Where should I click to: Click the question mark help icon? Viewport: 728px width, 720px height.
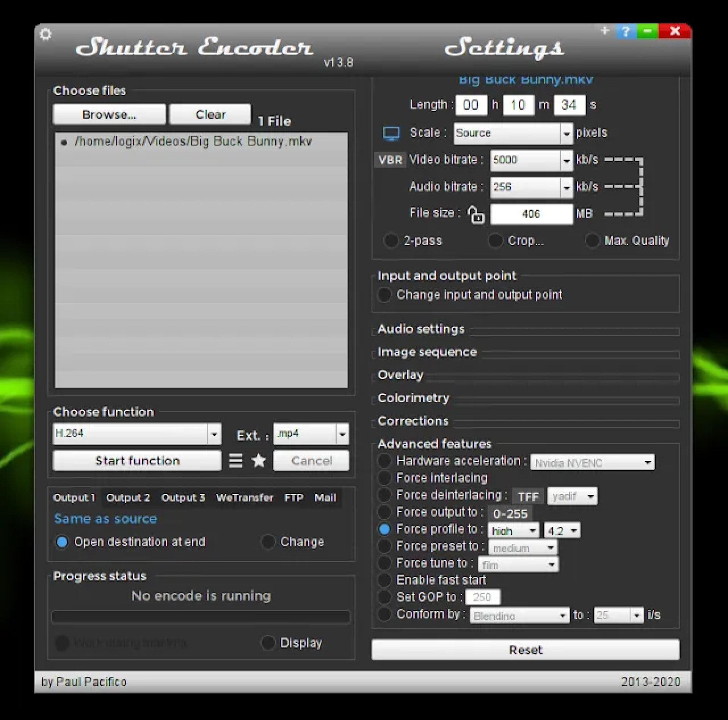point(626,31)
